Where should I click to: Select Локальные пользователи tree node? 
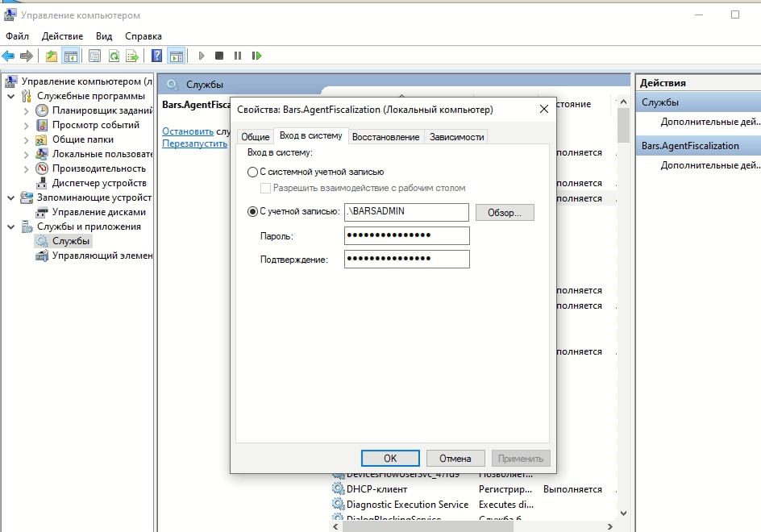point(102,154)
